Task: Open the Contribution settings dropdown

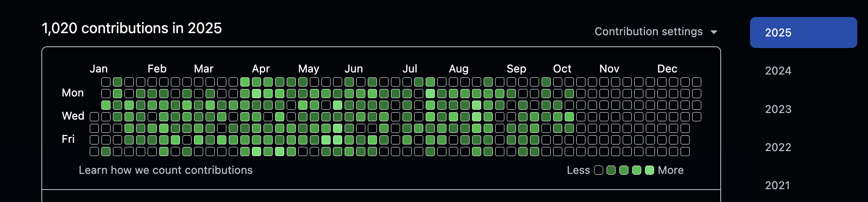Action: [x=655, y=32]
